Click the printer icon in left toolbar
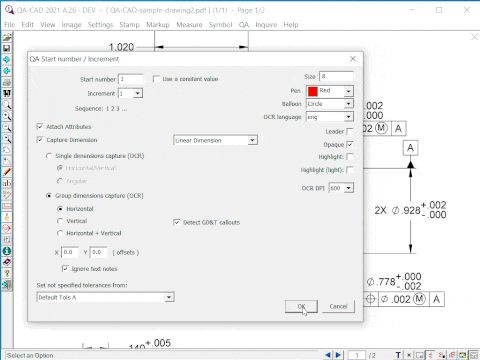The height and width of the screenshot is (360, 480). pos(7,82)
